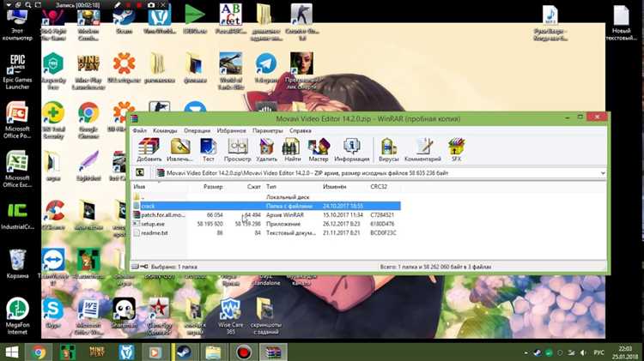Click the Тест toolbar icon
Screen dimensions: 644x361
pyautogui.click(x=209, y=149)
